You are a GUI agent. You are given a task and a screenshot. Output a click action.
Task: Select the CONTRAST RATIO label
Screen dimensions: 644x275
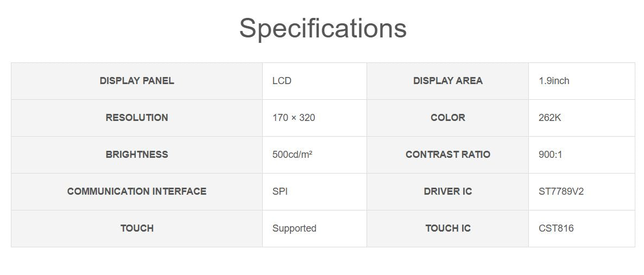[447, 155]
